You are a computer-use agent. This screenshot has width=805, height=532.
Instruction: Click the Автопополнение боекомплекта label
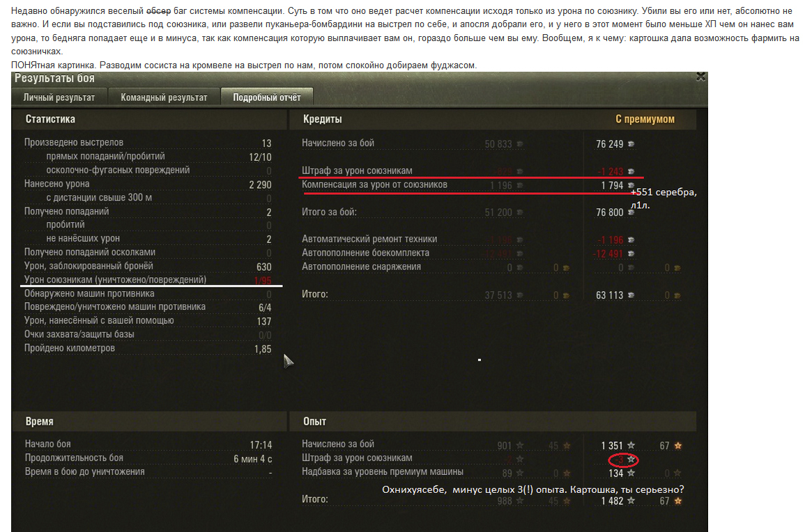point(365,253)
